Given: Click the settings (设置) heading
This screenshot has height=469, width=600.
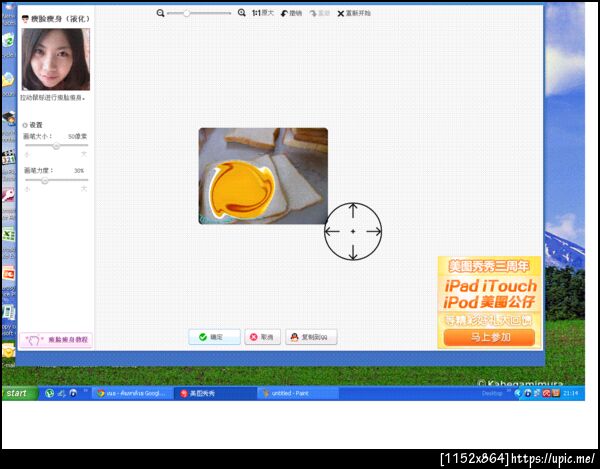Looking at the screenshot, I should click(33, 125).
